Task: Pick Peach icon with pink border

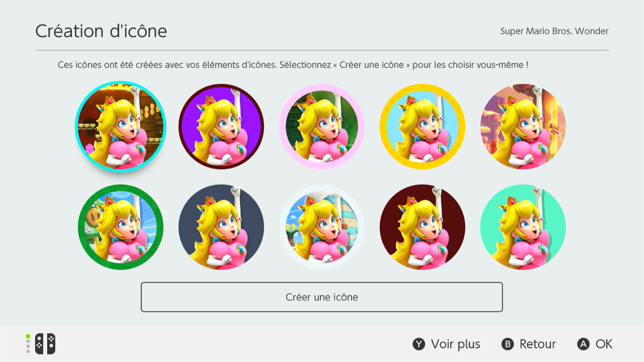Action: coord(322,127)
